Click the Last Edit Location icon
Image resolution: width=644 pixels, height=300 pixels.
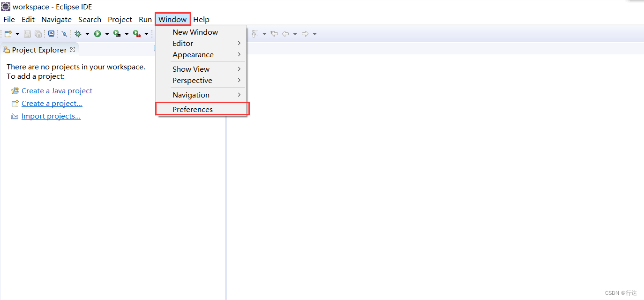point(274,34)
